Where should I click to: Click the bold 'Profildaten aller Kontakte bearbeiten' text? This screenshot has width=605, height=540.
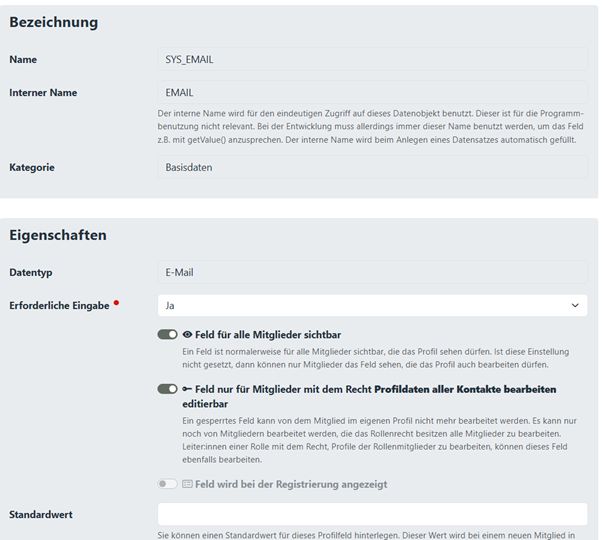471,389
